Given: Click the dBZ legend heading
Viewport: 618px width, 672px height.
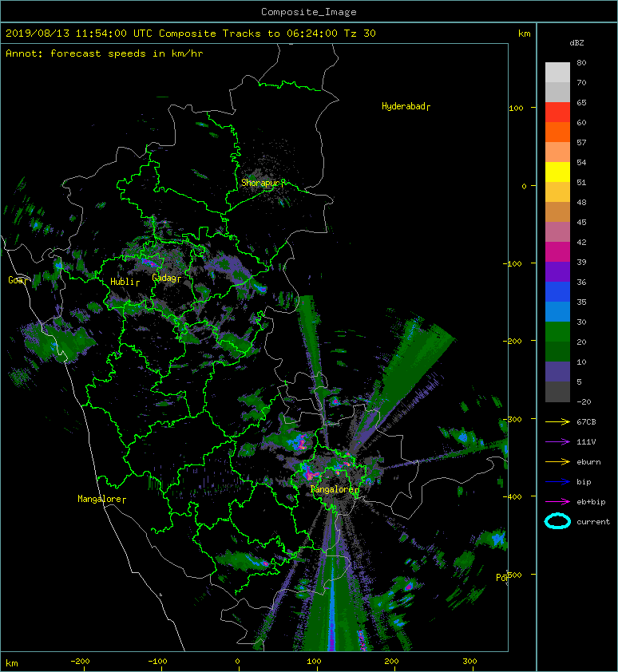Looking at the screenshot, I should tap(576, 43).
